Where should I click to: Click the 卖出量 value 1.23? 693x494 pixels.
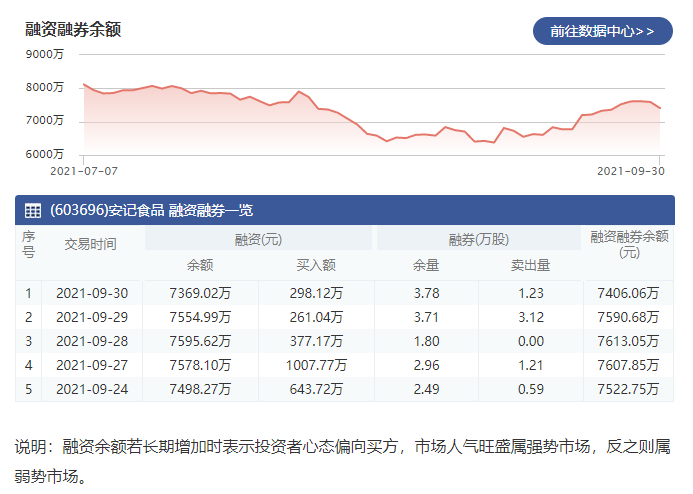(x=531, y=293)
